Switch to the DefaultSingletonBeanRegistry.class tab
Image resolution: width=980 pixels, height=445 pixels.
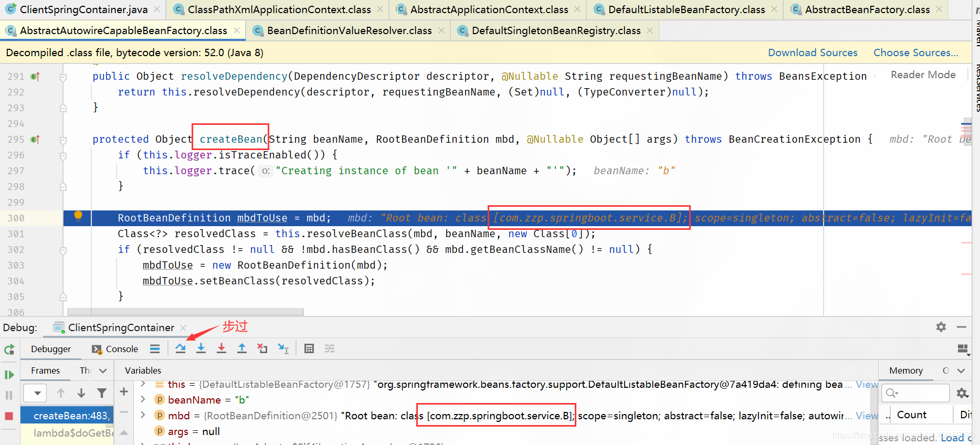coord(556,30)
